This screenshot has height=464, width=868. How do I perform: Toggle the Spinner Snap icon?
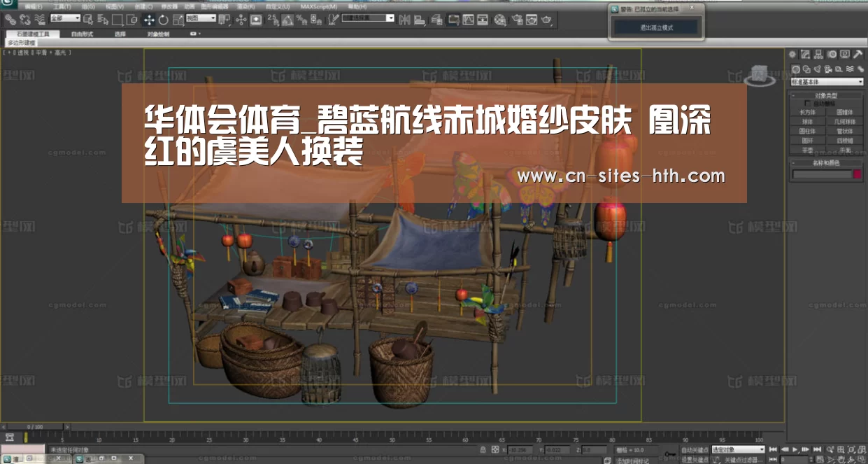(316, 20)
